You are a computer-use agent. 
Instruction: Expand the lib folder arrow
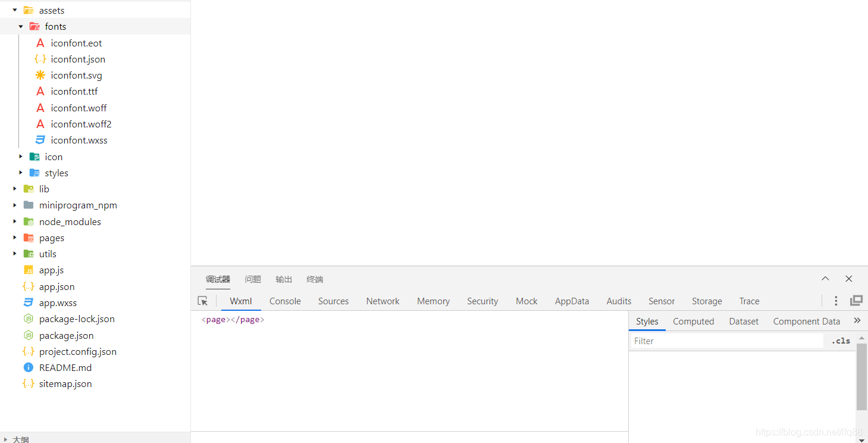click(15, 189)
